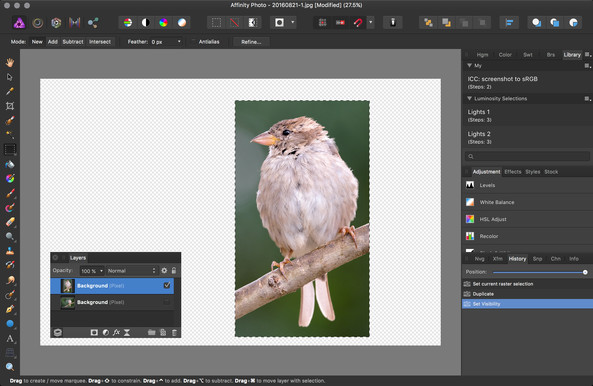Adjust the History Position slider
The height and width of the screenshot is (386, 593).
pyautogui.click(x=539, y=272)
